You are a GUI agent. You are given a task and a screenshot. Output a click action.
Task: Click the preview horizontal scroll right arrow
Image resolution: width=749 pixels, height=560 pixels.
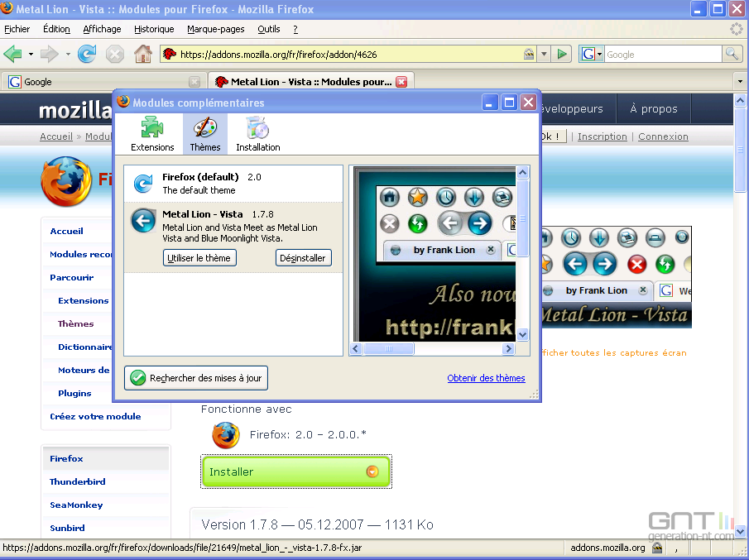click(x=508, y=349)
